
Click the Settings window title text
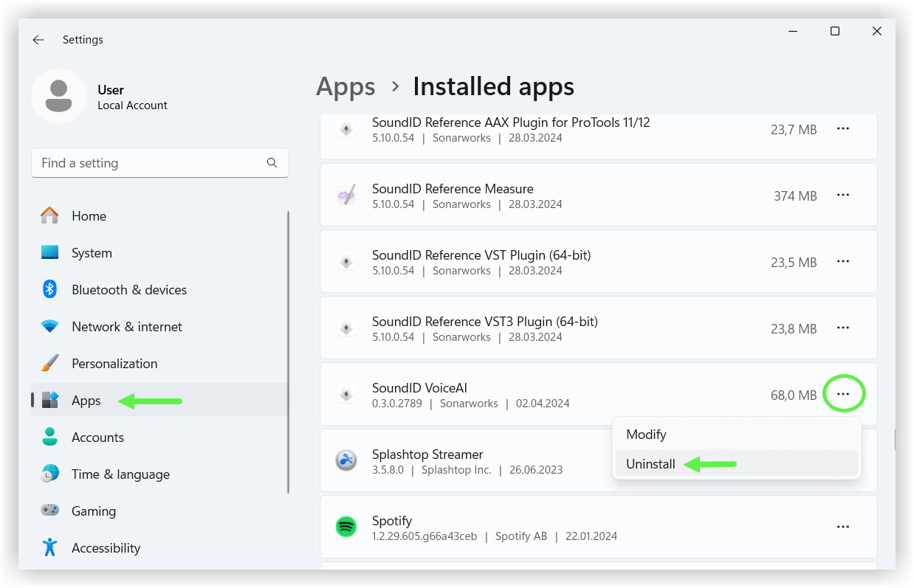83,40
